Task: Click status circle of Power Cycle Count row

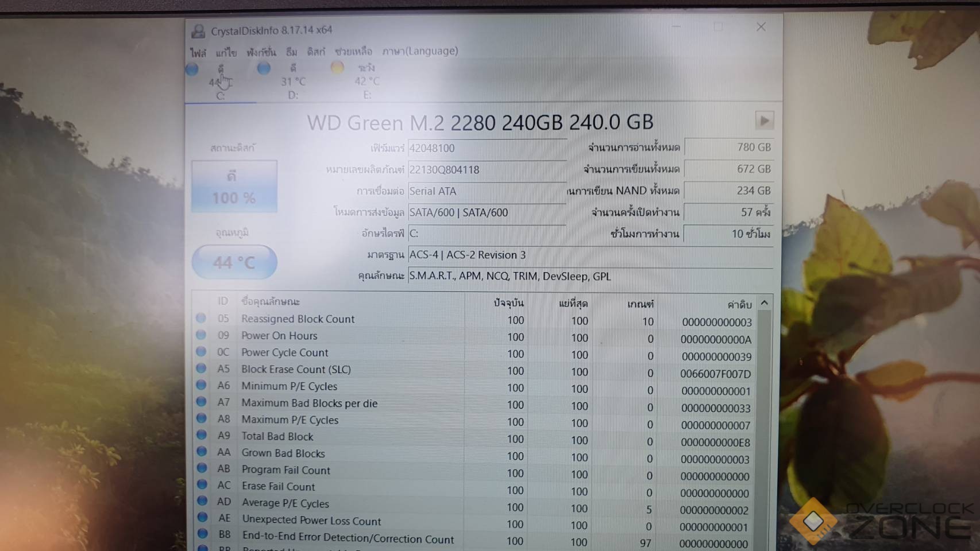Action: [x=200, y=351]
